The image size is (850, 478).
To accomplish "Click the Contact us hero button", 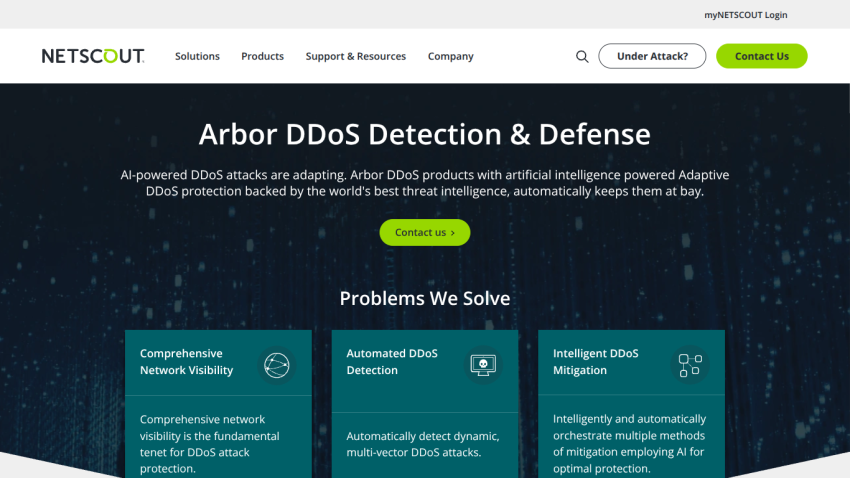I will (x=425, y=232).
